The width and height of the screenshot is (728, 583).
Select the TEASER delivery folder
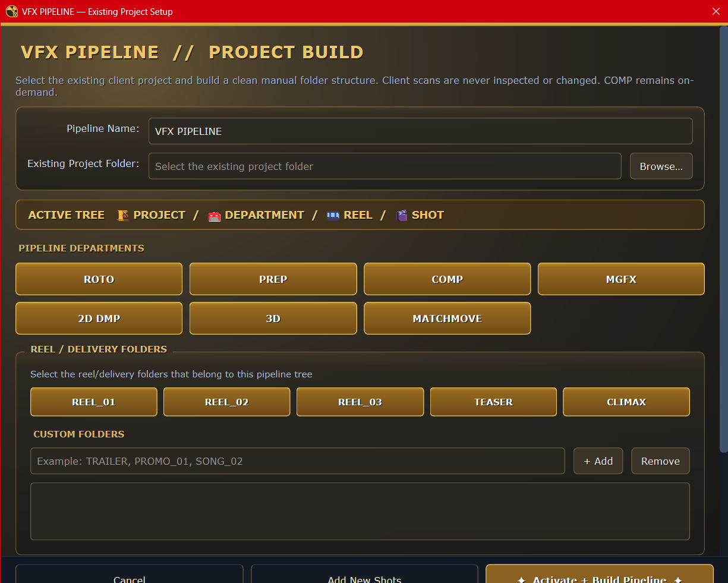(493, 402)
